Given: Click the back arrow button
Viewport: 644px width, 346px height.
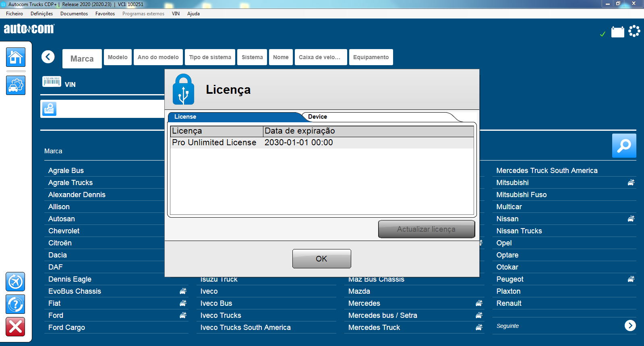Looking at the screenshot, I should 48,57.
